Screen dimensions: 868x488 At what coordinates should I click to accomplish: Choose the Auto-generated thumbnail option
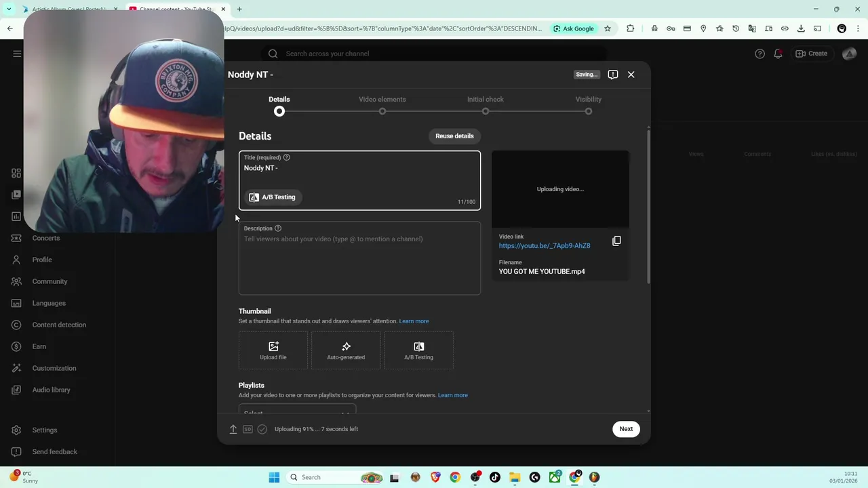click(346, 350)
